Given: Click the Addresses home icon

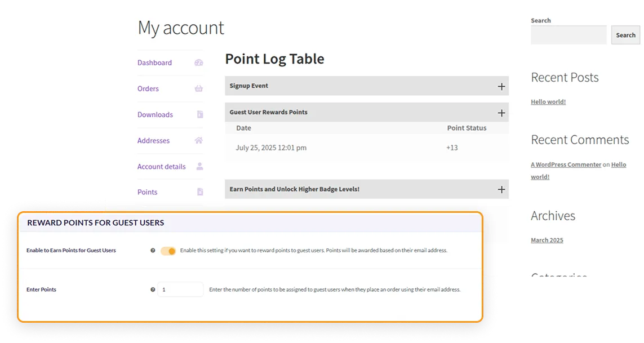Looking at the screenshot, I should click(199, 140).
